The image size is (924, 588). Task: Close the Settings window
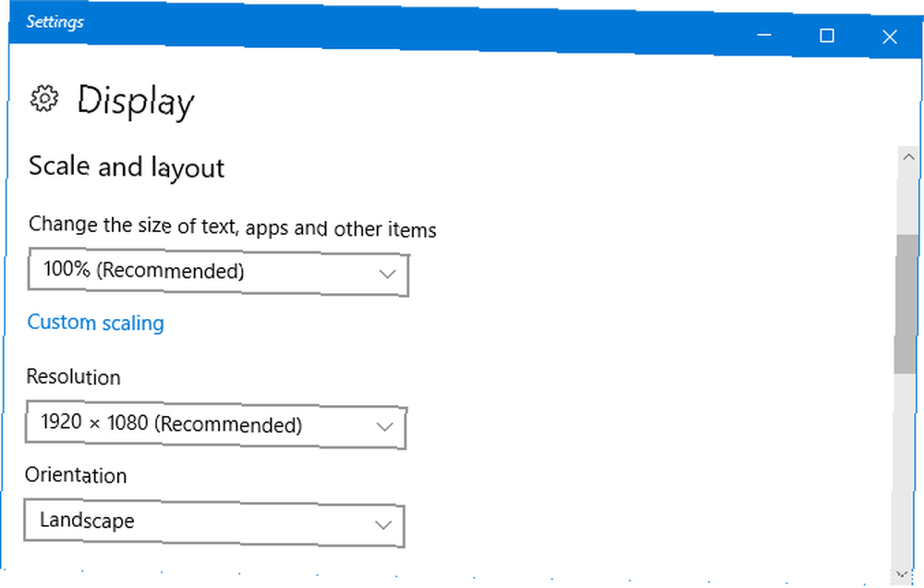coord(889,37)
